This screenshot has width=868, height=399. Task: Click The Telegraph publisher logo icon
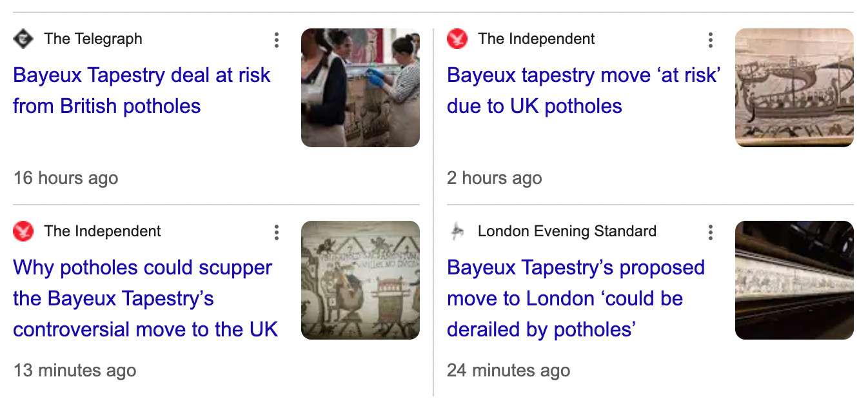[23, 39]
